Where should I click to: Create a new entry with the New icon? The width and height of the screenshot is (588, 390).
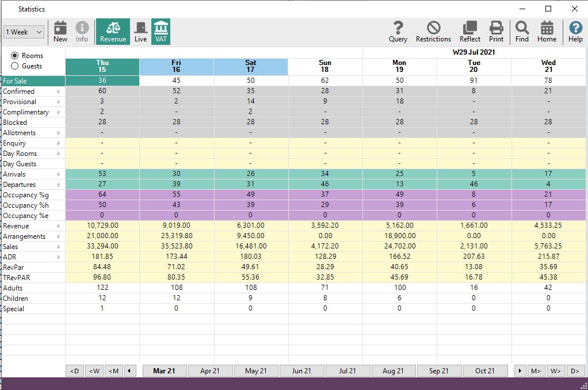coord(60,31)
